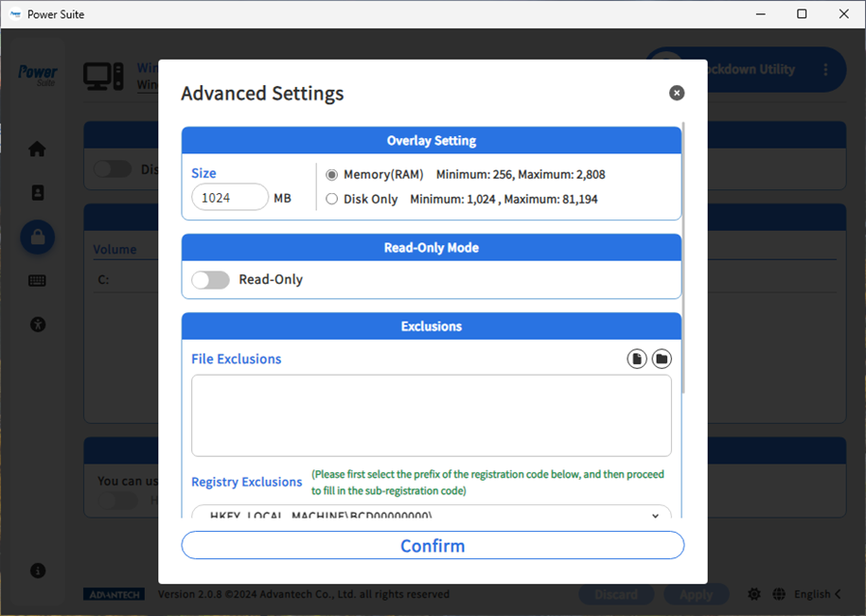Open the Home sidebar icon
866x616 pixels.
(x=37, y=149)
